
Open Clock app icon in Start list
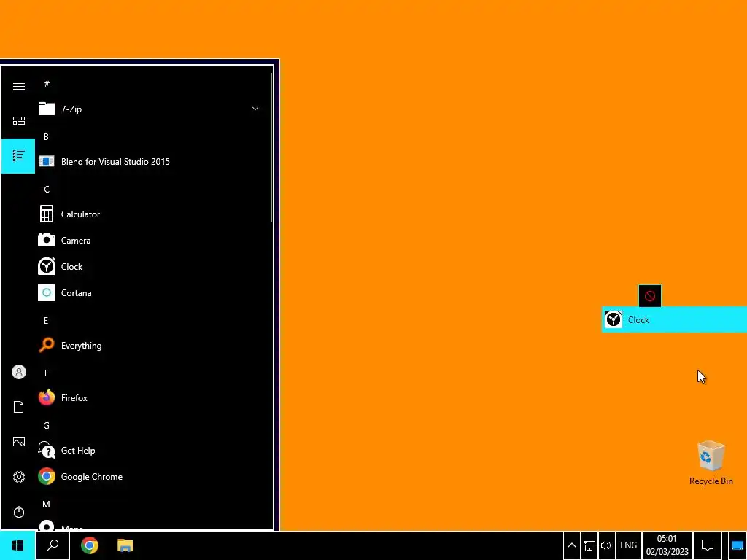46,266
